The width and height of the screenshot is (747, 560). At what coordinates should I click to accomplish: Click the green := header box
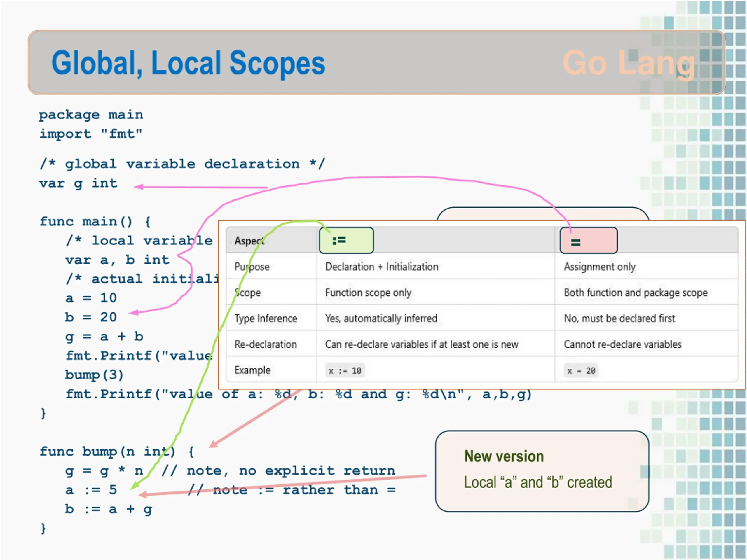[x=346, y=240]
